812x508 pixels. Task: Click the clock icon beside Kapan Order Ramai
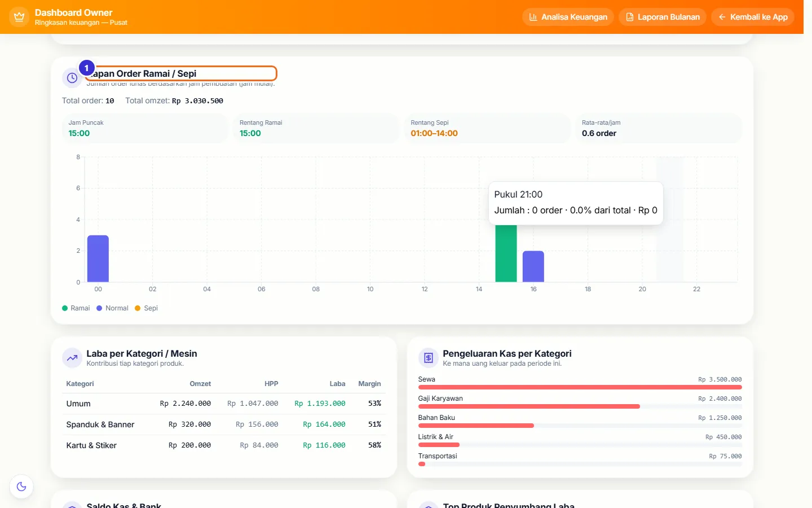72,78
